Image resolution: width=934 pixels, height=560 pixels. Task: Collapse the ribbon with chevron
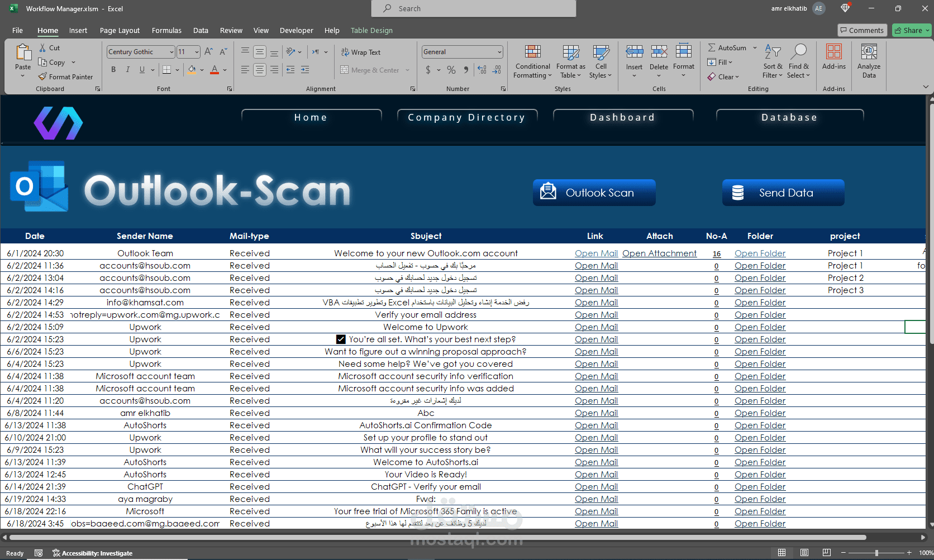pyautogui.click(x=926, y=87)
